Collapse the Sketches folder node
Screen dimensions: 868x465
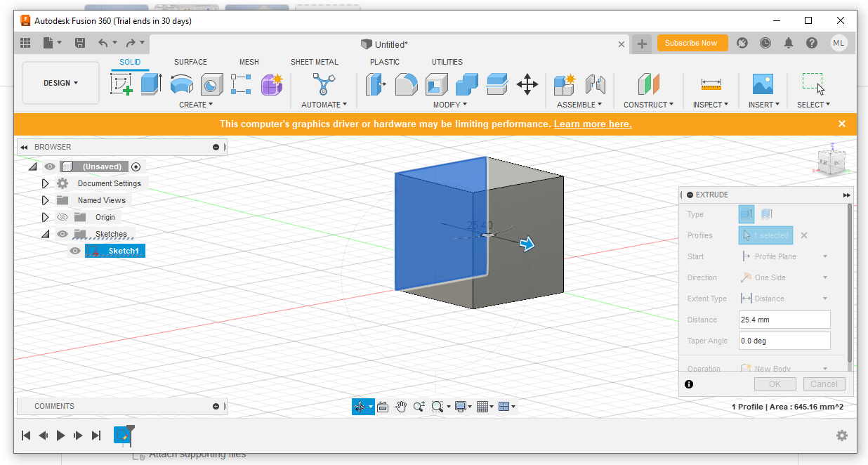[46, 234]
